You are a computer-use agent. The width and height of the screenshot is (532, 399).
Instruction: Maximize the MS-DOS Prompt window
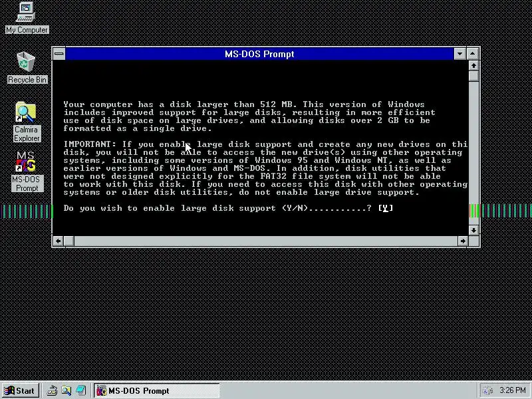coord(473,54)
